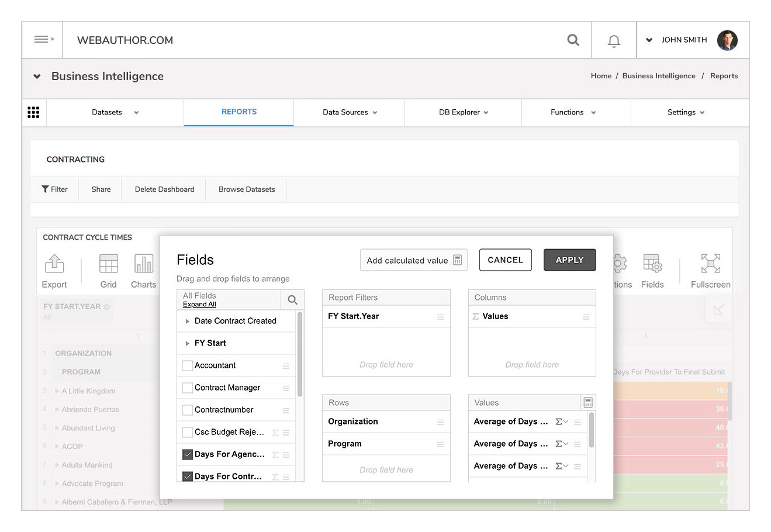Search fields using All Fields magnifier
Screen dimensions: 771x532
coord(292,300)
